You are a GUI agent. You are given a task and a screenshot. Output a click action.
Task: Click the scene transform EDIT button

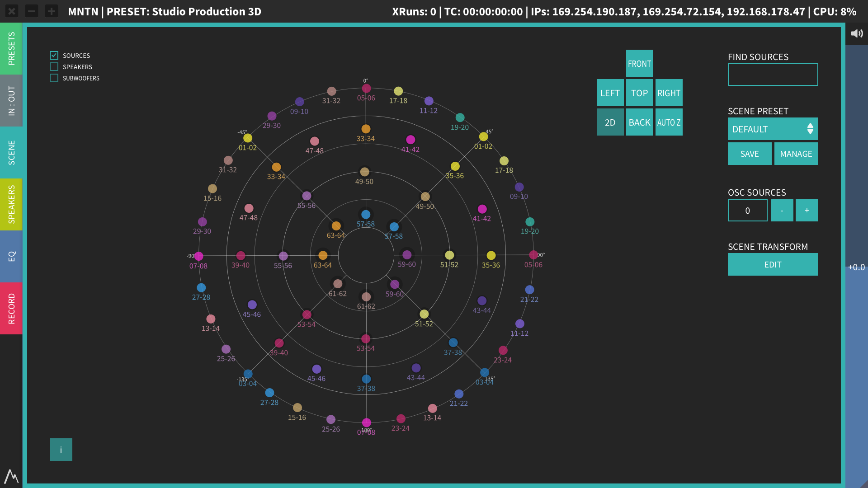(773, 265)
